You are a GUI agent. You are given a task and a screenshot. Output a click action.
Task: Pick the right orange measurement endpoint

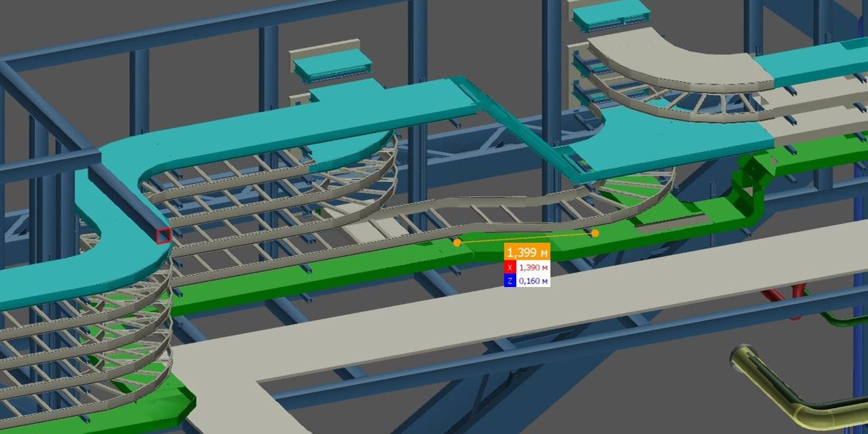coord(595,233)
